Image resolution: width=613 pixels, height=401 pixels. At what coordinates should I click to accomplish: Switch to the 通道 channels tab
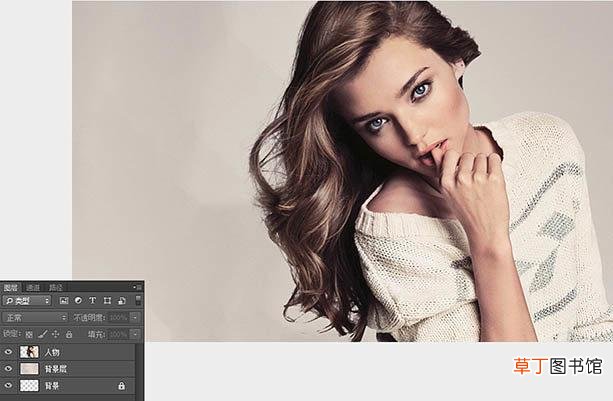33,288
